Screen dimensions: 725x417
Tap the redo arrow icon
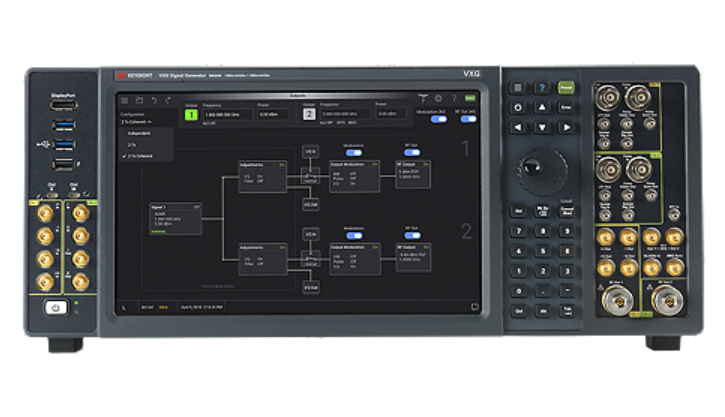click(x=168, y=100)
